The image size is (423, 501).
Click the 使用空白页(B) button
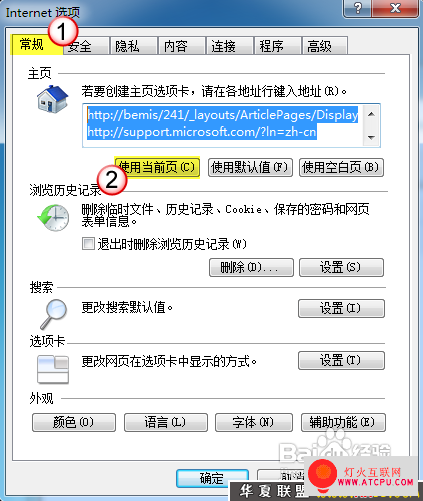pos(341,167)
